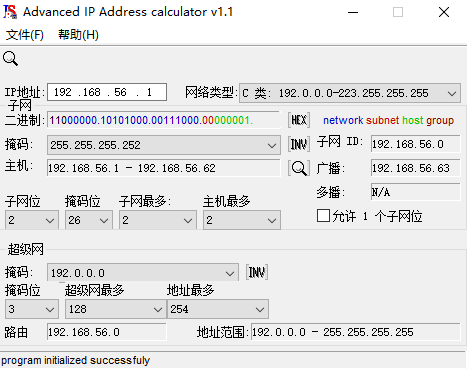
Task: Click the status bar message 'program initialized successfuly'
Action: coord(76,360)
